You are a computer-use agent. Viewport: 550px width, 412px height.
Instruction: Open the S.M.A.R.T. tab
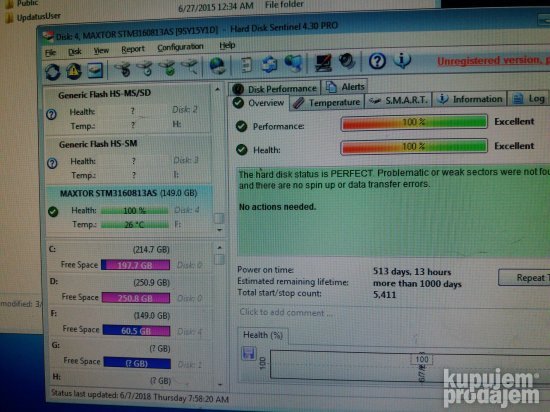[x=398, y=101]
